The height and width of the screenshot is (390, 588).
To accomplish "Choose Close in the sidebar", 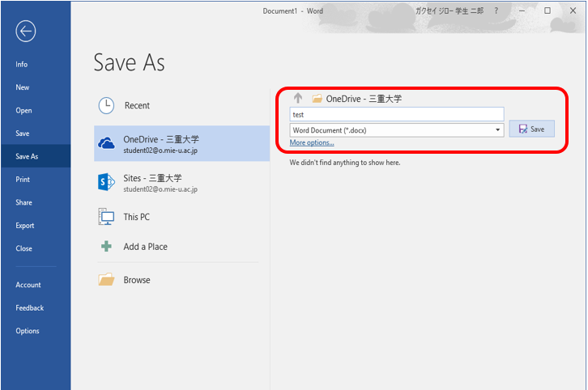I will (23, 248).
